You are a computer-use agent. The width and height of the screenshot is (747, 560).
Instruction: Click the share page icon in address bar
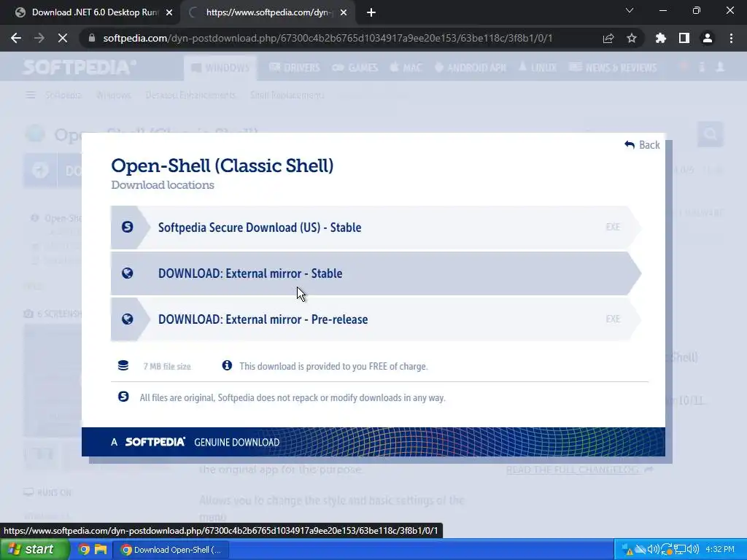click(608, 38)
